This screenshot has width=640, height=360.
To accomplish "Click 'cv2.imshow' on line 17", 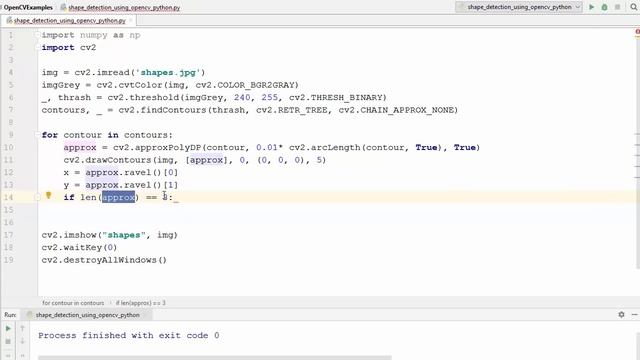I will (69, 235).
